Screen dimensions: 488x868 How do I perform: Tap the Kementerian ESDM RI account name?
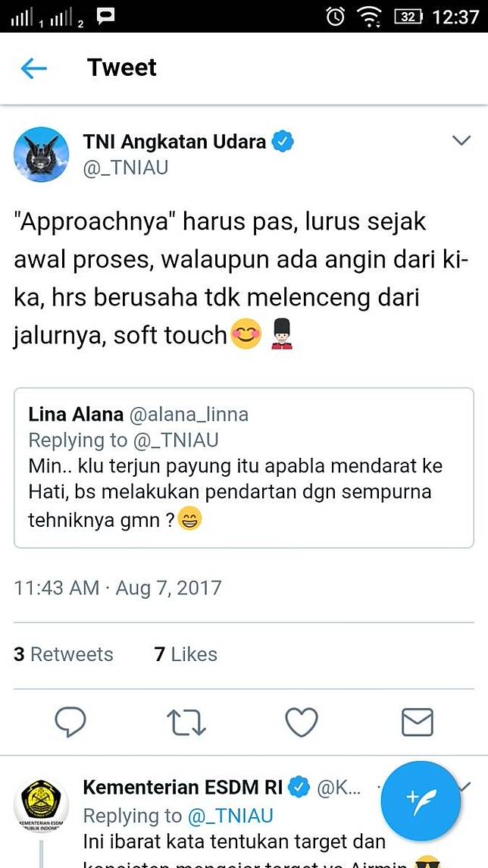pyautogui.click(x=183, y=787)
